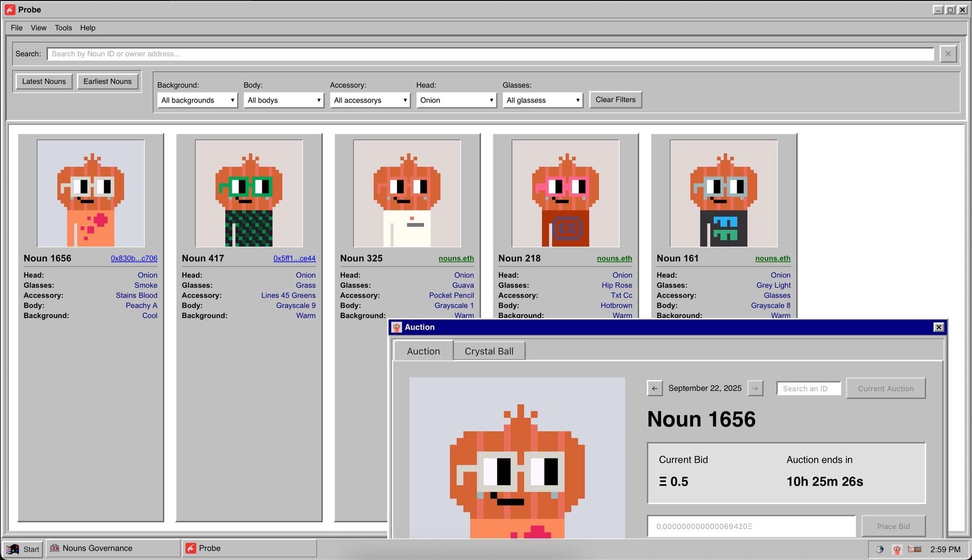The width and height of the screenshot is (972, 560).
Task: Click the globe icon in system tray
Action: coord(880,549)
